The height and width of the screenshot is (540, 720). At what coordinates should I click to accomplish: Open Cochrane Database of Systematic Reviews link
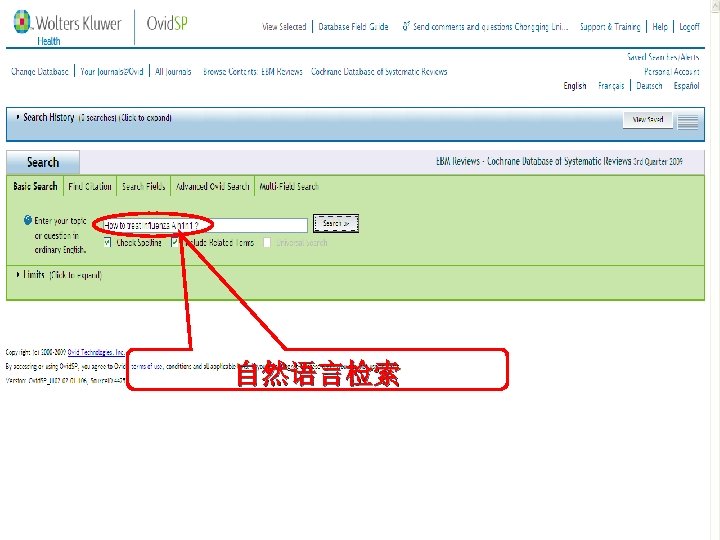(x=379, y=72)
